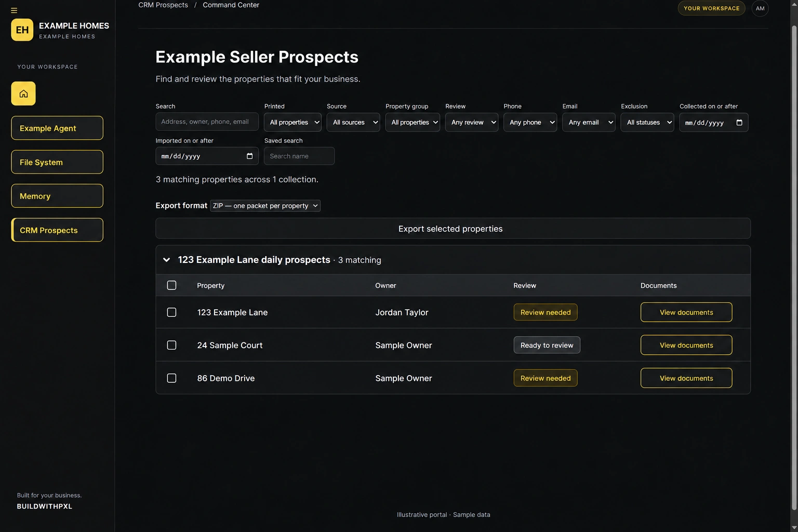This screenshot has height=532, width=798.
Task: Open the Exclusion statuses dropdown
Action: [x=647, y=123]
